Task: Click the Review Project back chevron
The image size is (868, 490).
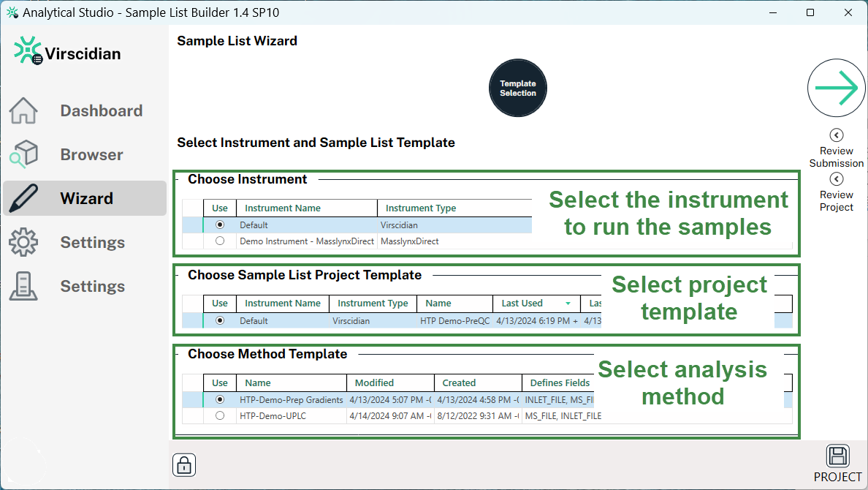Action: (837, 179)
